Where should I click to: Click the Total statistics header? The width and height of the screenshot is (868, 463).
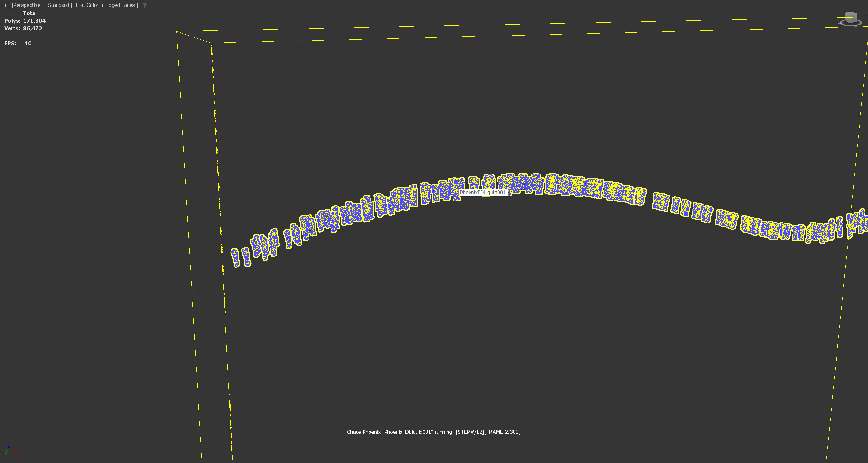(x=30, y=13)
